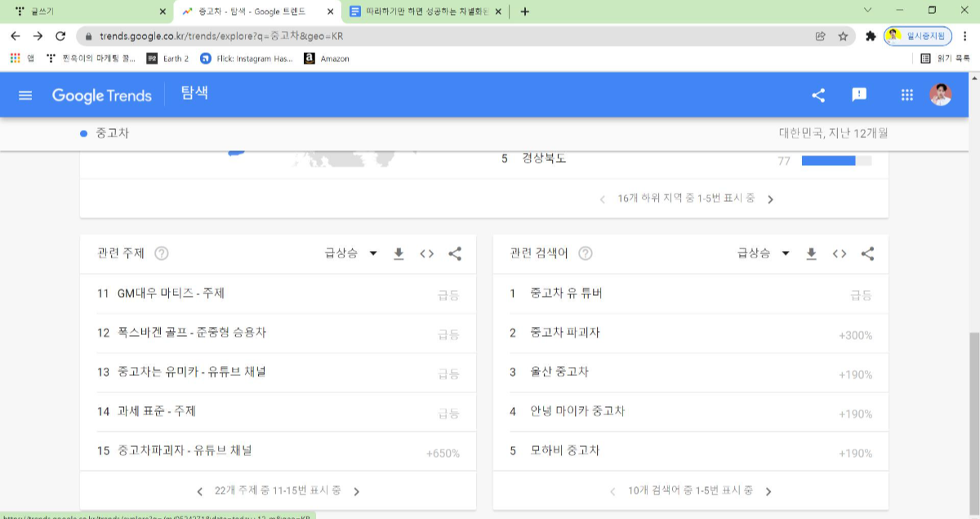The width and height of the screenshot is (980, 519).
Task: Open the 앱 apps shortcut in bookmarks bar
Action: 22,58
